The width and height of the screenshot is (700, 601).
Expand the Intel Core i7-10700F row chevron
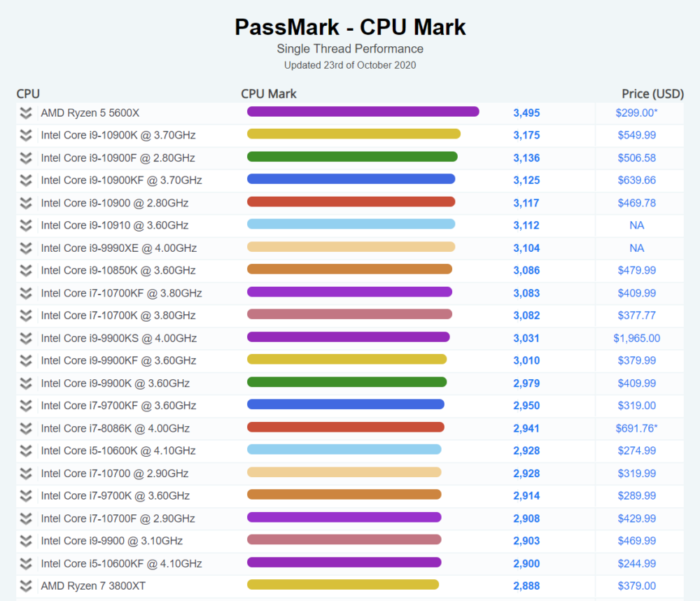click(26, 518)
